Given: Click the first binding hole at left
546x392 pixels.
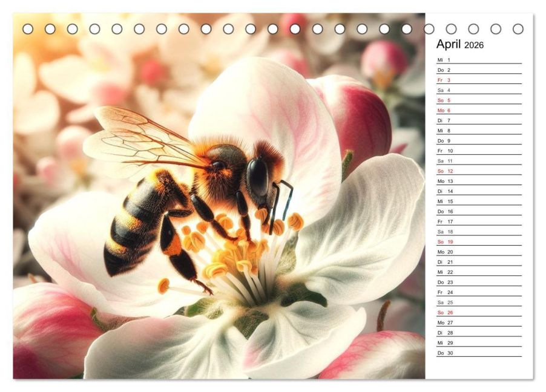Looking at the screenshot, I should coord(28,29).
